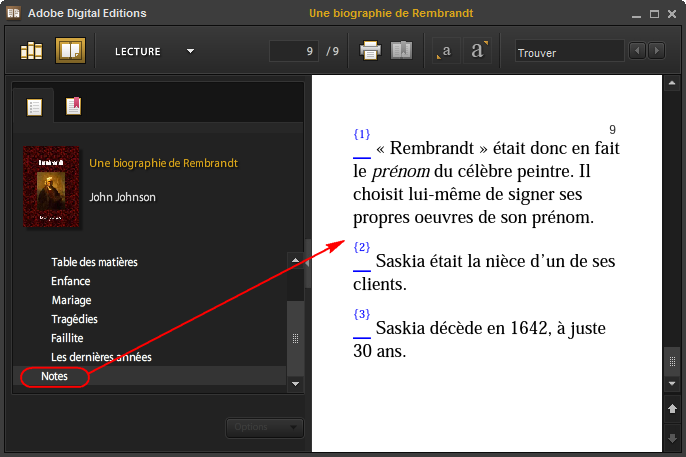This screenshot has height=457, width=686.
Task: Go to Faillite chapter
Action: (67, 338)
